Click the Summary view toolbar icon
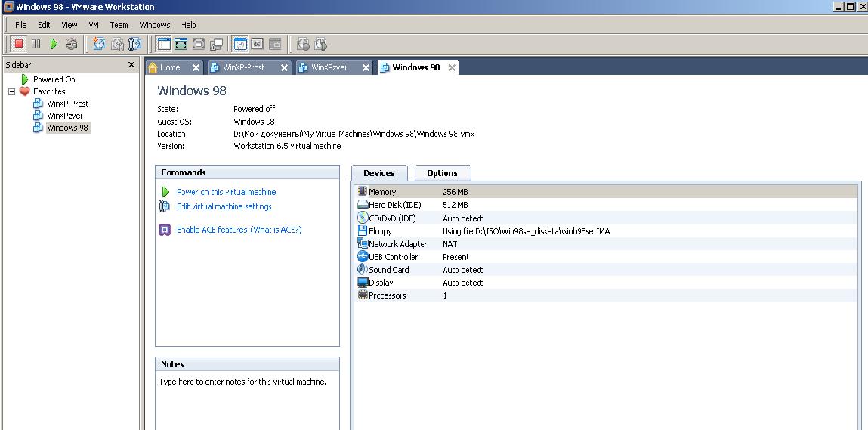The height and width of the screenshot is (430, 868). 240,44
